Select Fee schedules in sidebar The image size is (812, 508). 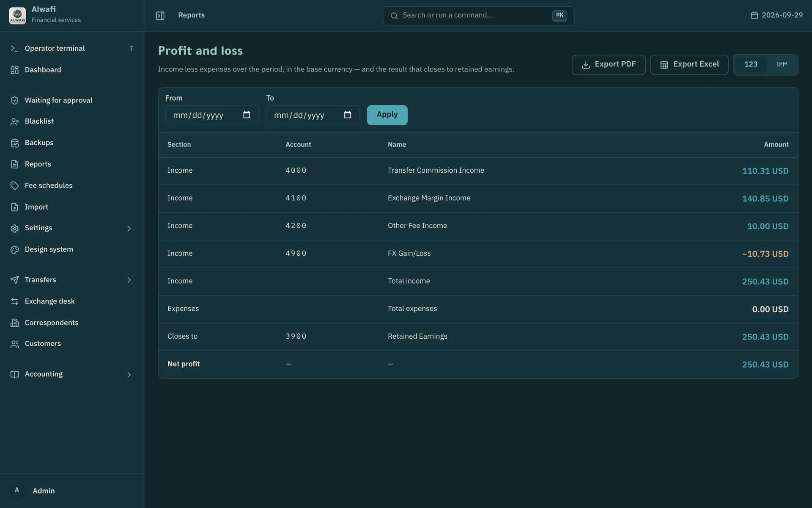click(72, 185)
